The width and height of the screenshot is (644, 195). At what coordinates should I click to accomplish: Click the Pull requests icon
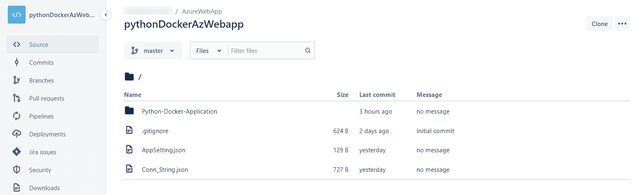pyautogui.click(x=17, y=98)
